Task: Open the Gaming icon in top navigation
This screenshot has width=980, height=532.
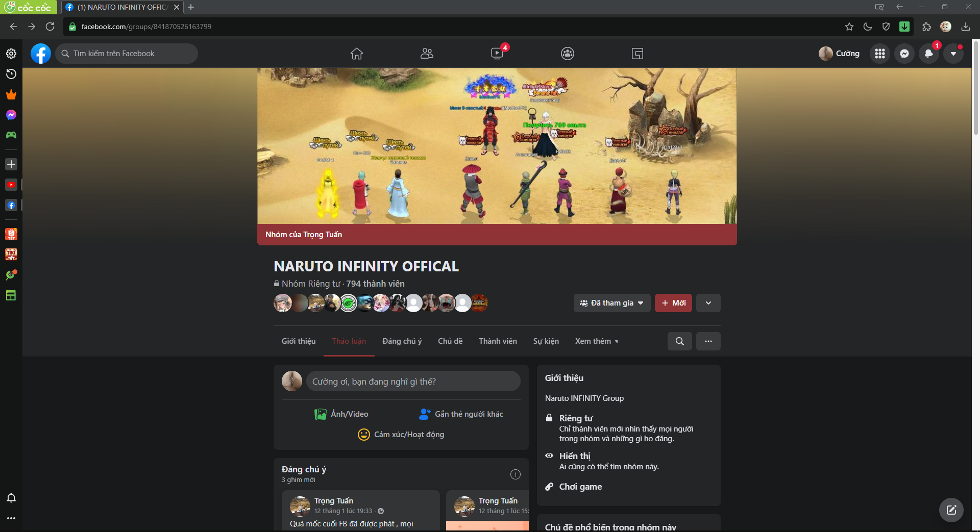Action: tap(638, 54)
